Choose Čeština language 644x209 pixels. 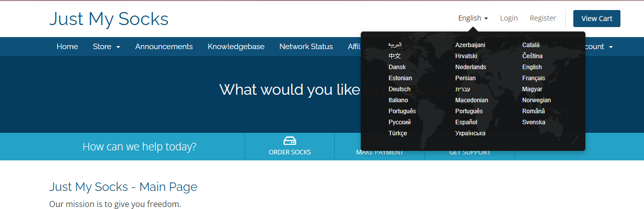pyautogui.click(x=532, y=56)
